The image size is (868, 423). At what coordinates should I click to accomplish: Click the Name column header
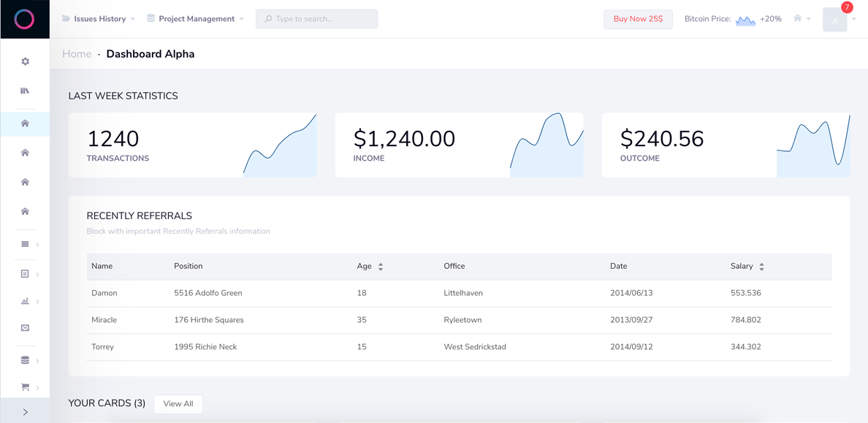[102, 266]
